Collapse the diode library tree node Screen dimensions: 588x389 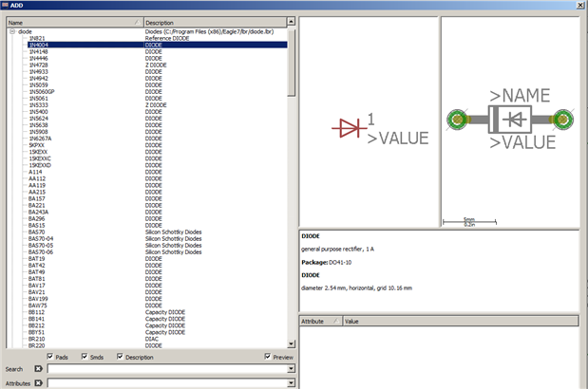pyautogui.click(x=12, y=31)
